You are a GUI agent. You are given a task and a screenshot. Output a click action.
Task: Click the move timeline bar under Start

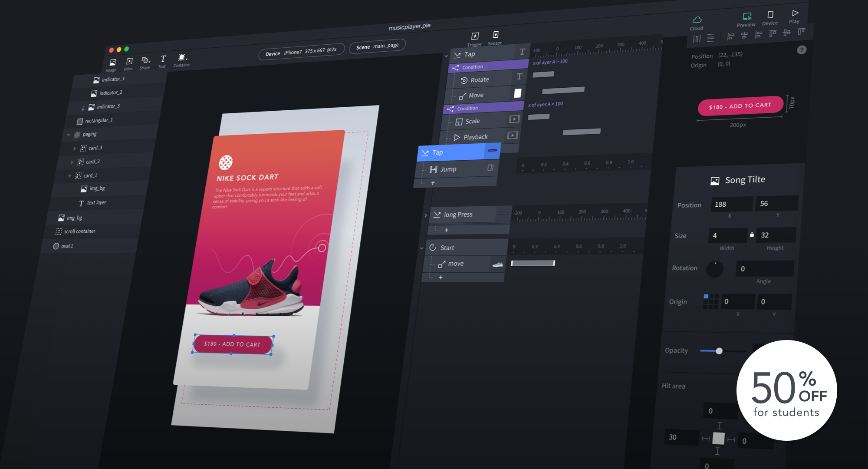(533, 263)
